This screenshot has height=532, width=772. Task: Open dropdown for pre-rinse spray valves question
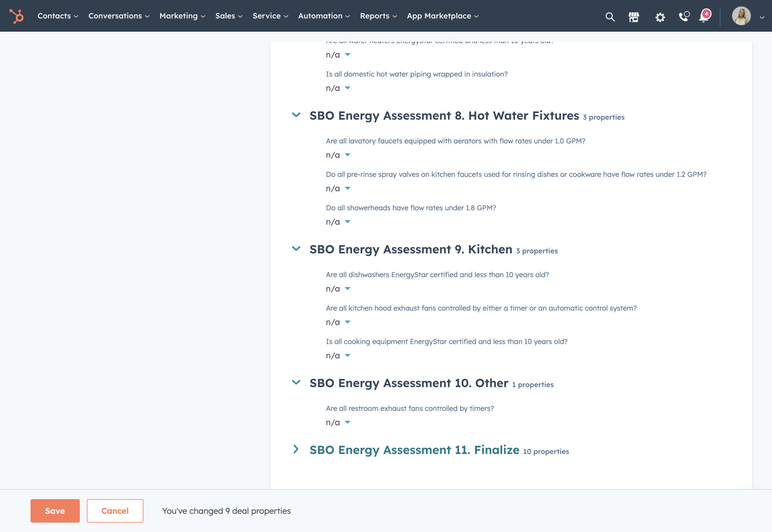[x=338, y=188]
